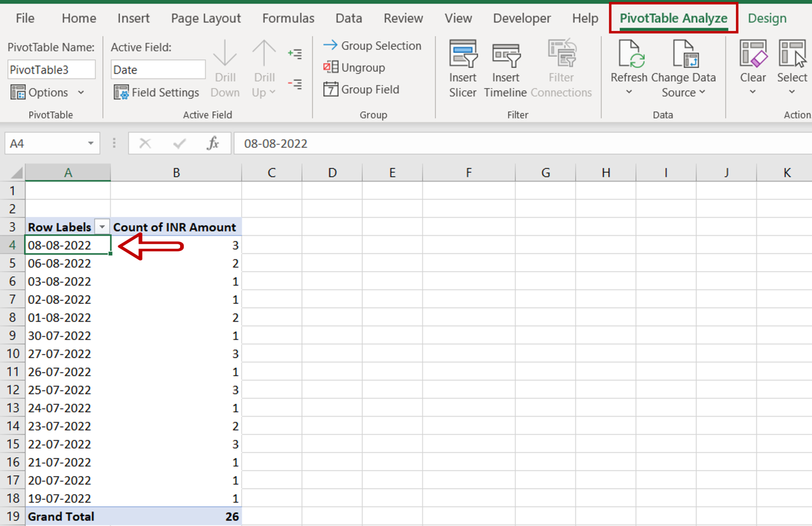
Task: Click the Expand Field button
Action: coord(295,54)
